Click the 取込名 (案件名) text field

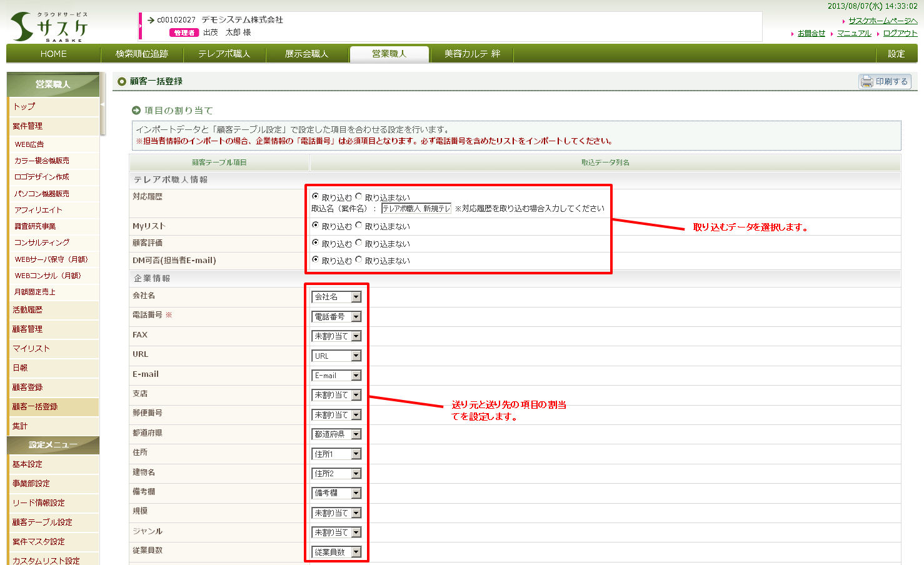(416, 208)
